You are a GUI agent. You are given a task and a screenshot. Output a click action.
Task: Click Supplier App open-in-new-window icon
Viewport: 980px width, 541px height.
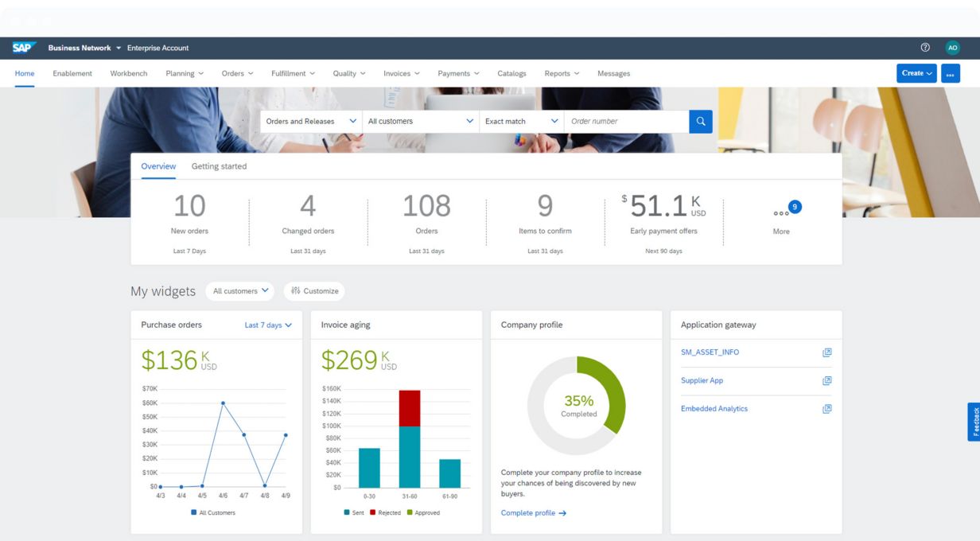(x=826, y=380)
